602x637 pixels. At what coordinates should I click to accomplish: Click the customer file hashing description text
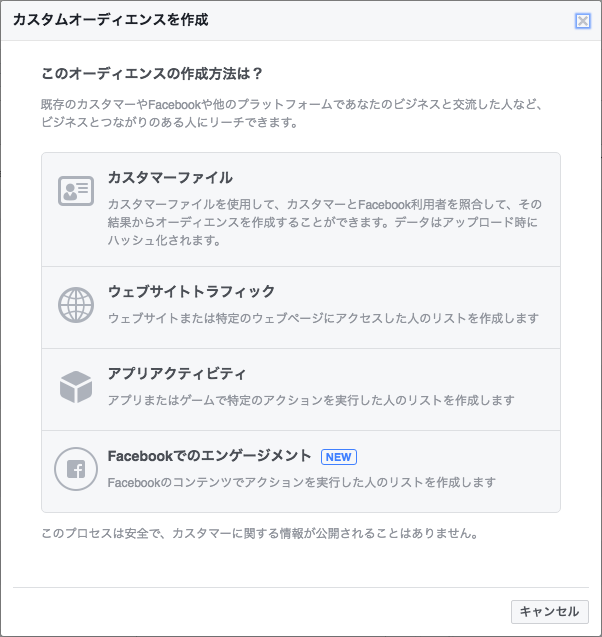click(x=325, y=222)
